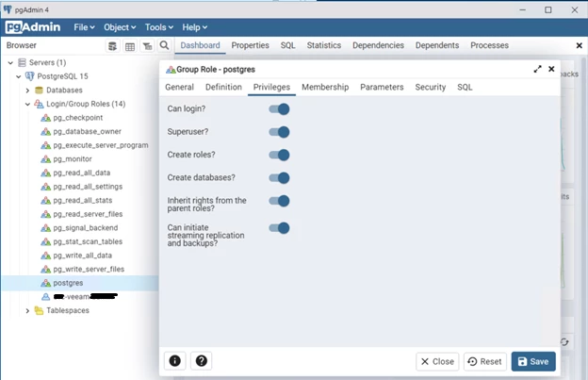Close the Group Role dialog with the X icon
The width and height of the screenshot is (588, 380).
pyautogui.click(x=551, y=69)
